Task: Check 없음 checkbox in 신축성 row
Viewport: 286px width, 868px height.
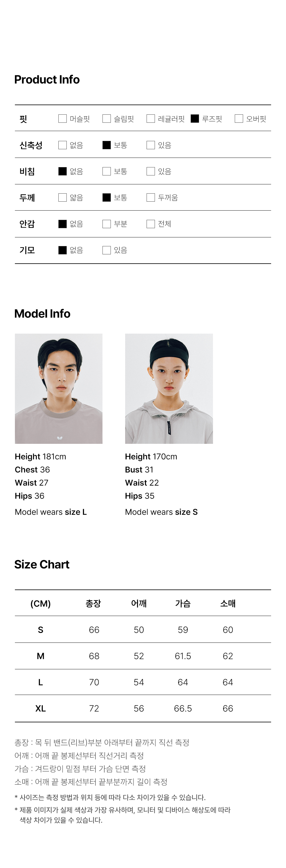Action: 62,145
